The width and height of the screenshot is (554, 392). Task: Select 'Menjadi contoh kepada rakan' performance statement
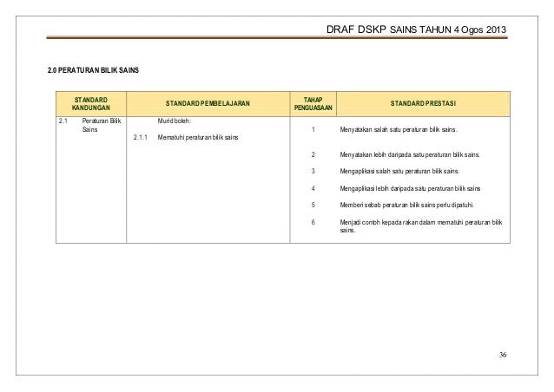point(421,225)
